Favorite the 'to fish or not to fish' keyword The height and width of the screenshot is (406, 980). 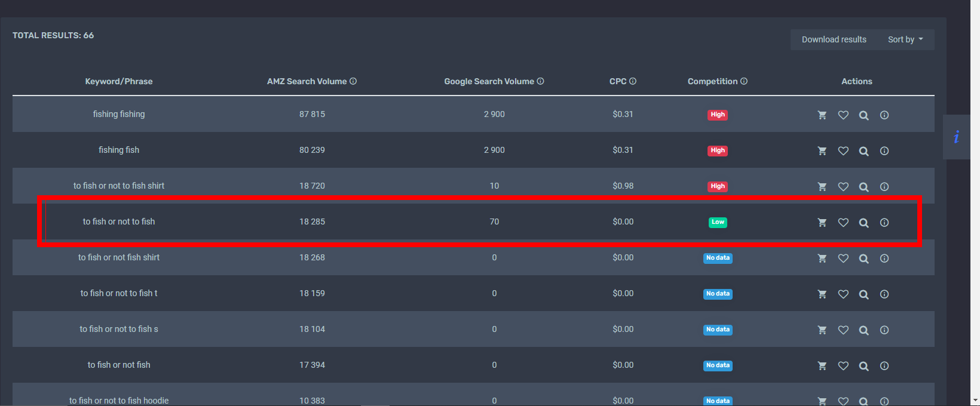(843, 223)
